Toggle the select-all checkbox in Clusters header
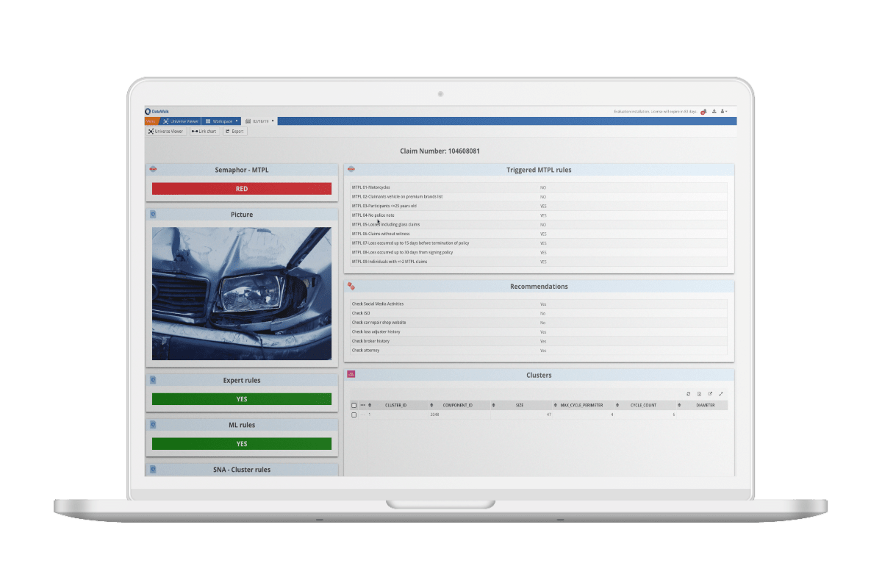The image size is (882, 588). point(354,405)
